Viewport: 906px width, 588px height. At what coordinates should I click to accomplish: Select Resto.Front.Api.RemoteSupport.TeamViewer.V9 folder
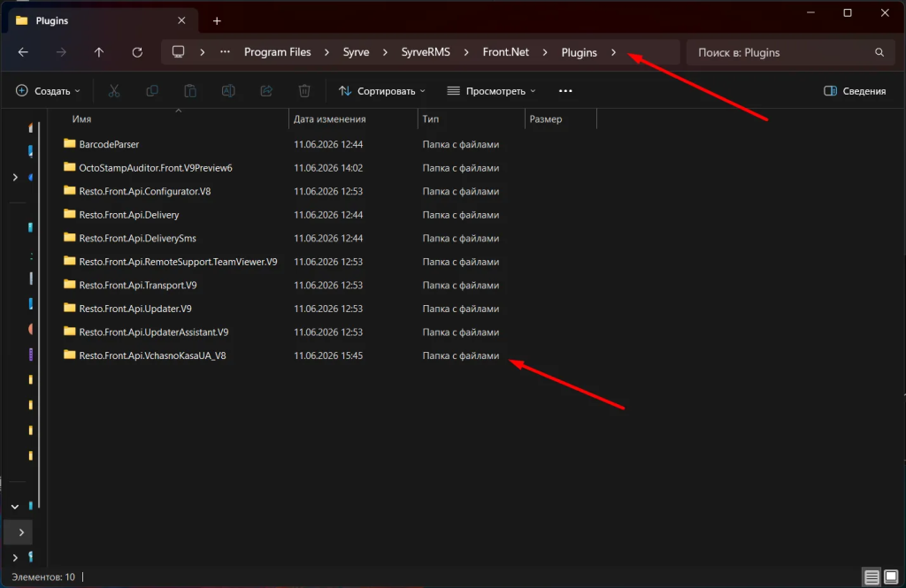[x=178, y=262]
